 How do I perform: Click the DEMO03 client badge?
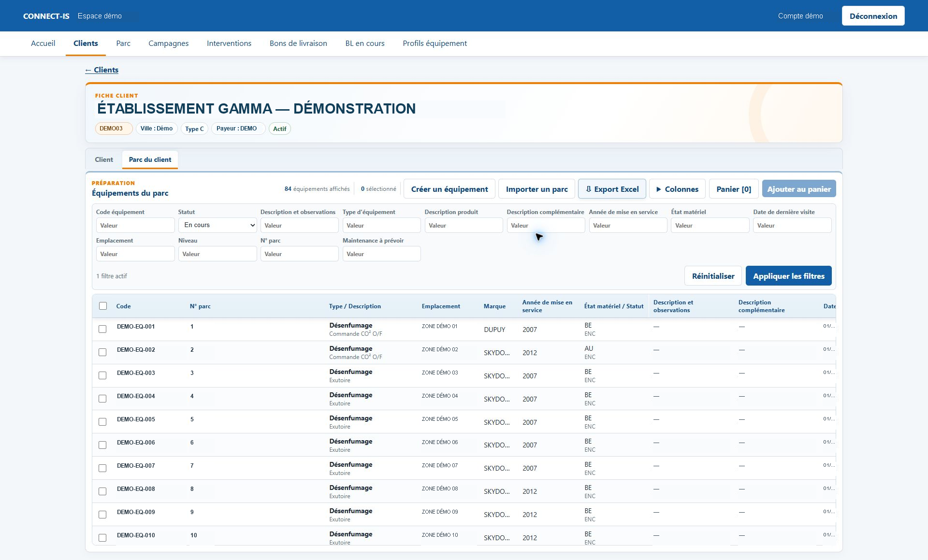click(x=114, y=129)
